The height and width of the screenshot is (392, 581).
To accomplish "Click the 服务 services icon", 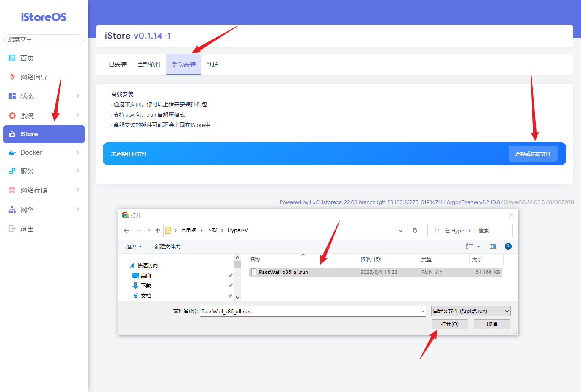I will coord(12,171).
